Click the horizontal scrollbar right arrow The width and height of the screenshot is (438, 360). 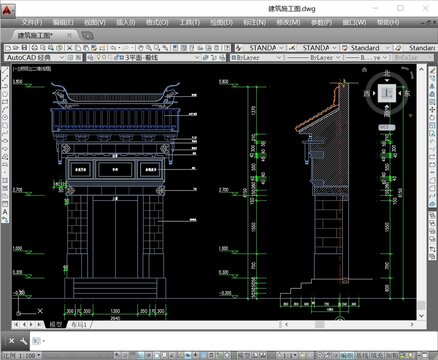[412, 324]
